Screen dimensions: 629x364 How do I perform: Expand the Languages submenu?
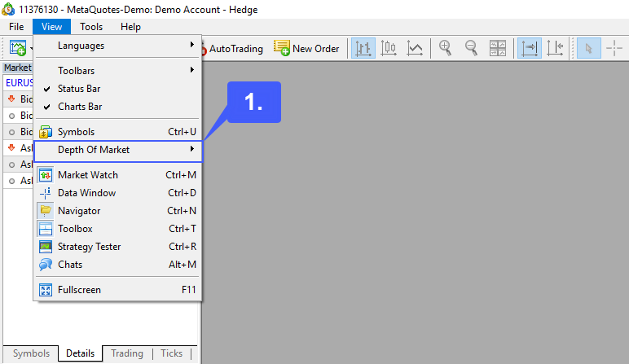point(118,46)
